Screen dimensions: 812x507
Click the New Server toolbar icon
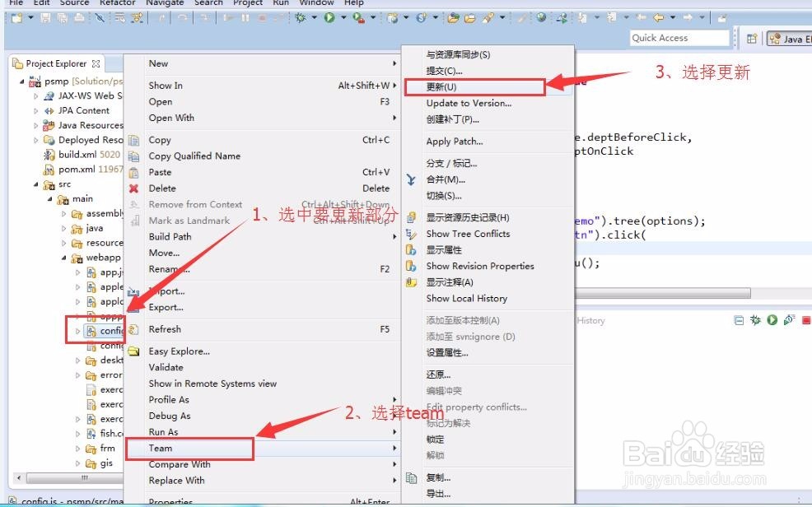click(x=393, y=18)
